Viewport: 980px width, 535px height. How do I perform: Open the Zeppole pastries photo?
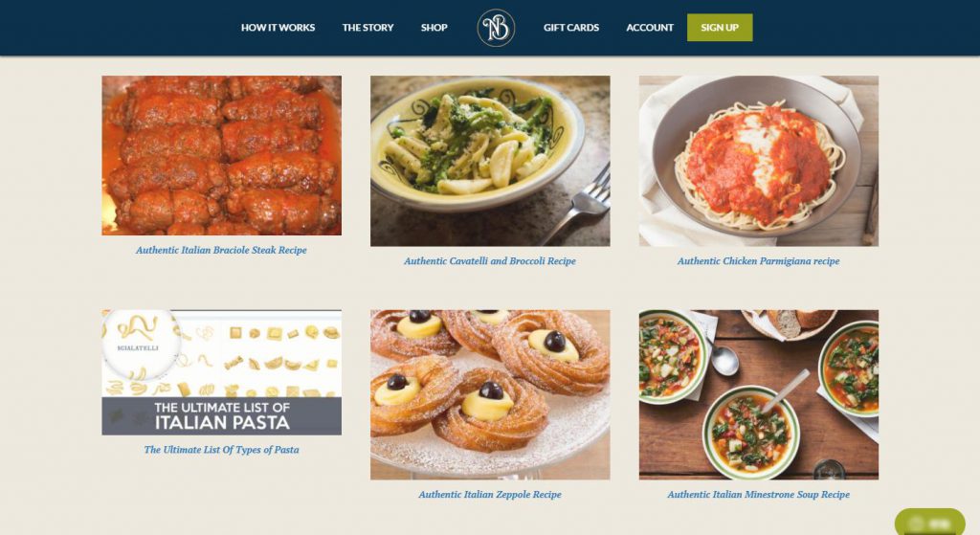pyautogui.click(x=490, y=395)
